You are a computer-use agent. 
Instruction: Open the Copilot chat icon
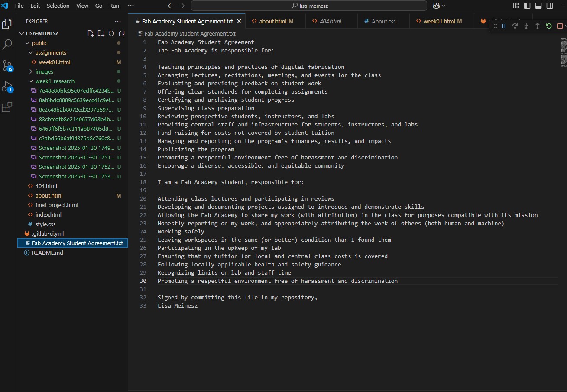[x=435, y=6]
